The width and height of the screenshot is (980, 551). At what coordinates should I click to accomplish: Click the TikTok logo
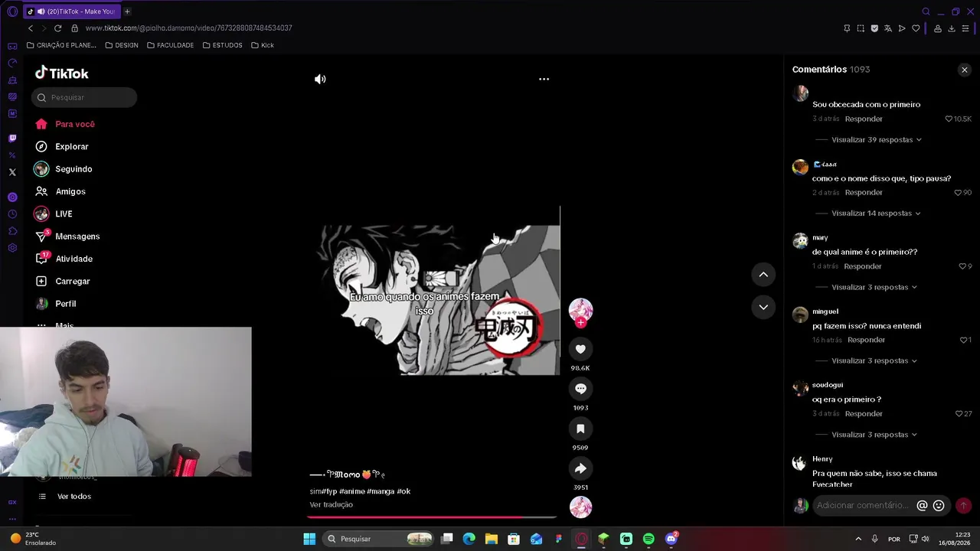coord(62,73)
